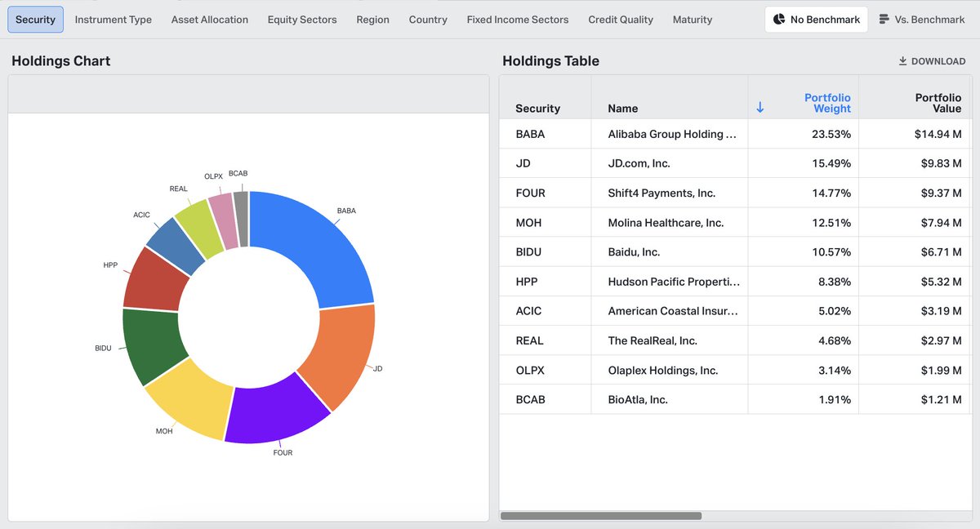Click Shift4 Payments, Inc. name cell
Image resolution: width=980 pixels, height=529 pixels.
coord(669,193)
